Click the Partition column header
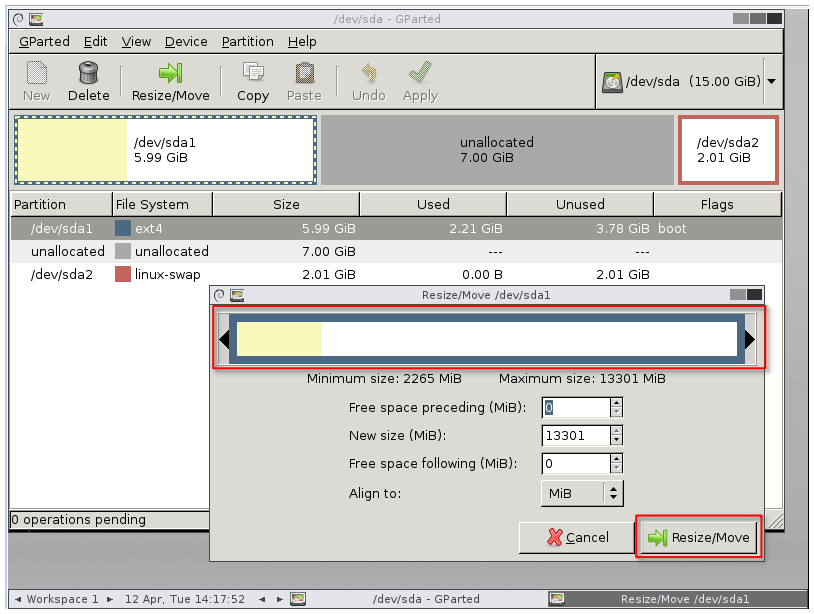 (61, 204)
